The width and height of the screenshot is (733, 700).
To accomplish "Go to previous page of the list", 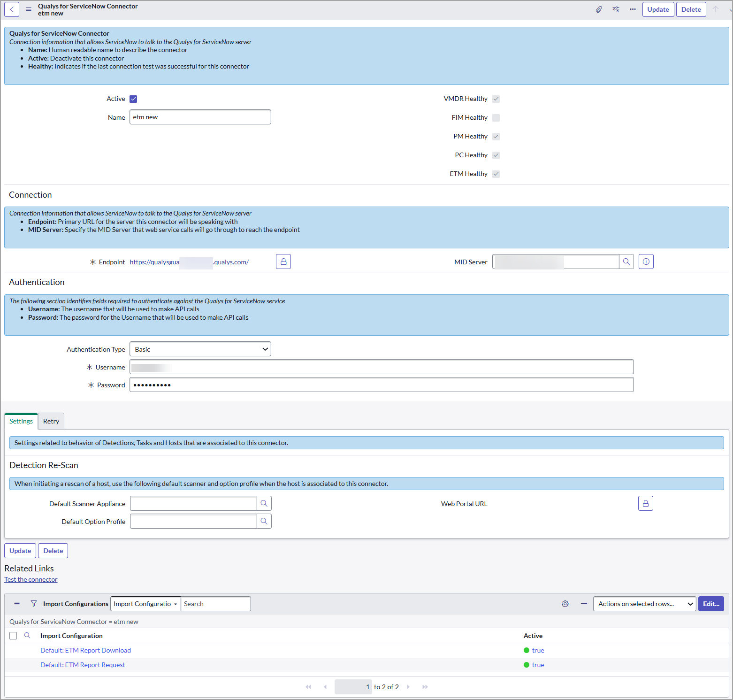I will (x=325, y=687).
